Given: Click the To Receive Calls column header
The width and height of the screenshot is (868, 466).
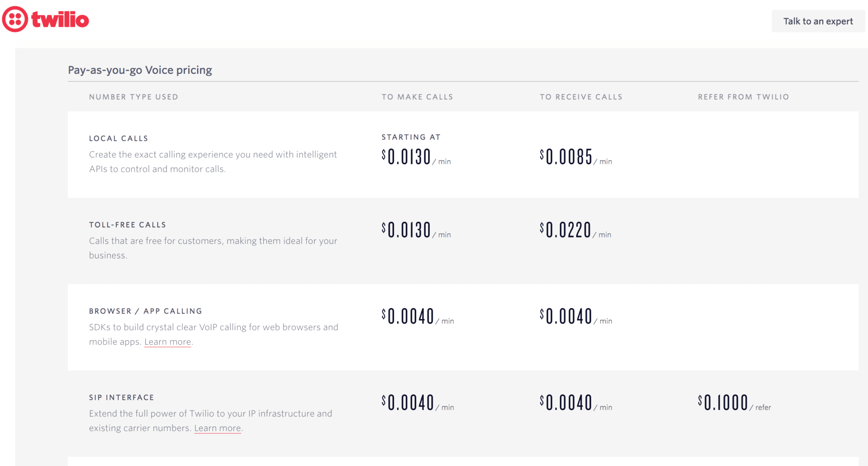Looking at the screenshot, I should click(581, 97).
